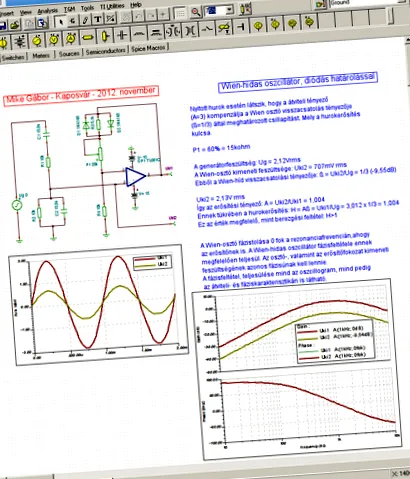Save the schematic with the floppy icon
This screenshot has width=410, height=479.
coord(2,26)
